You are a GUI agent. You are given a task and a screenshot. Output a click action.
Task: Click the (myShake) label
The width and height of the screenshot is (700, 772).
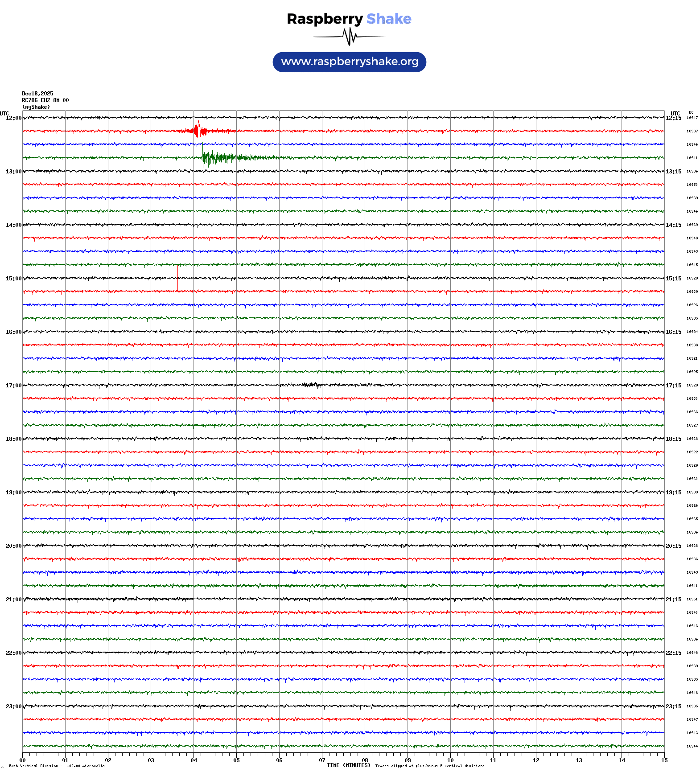36,107
